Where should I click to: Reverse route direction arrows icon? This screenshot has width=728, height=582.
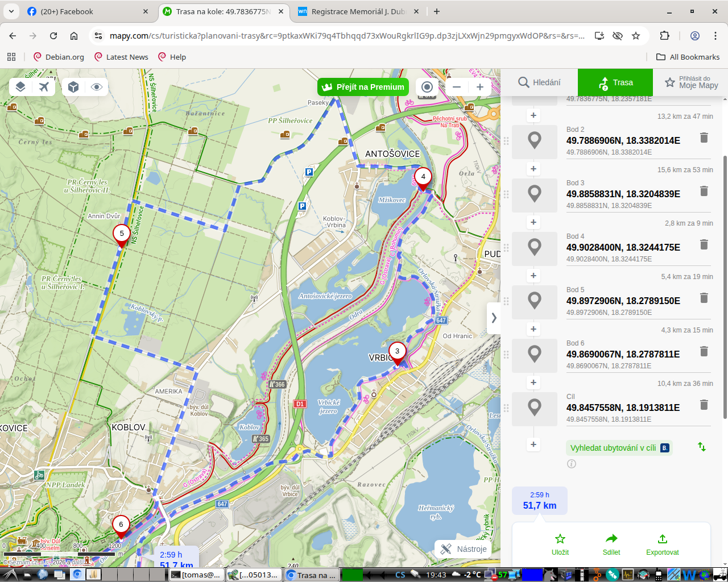point(702,447)
